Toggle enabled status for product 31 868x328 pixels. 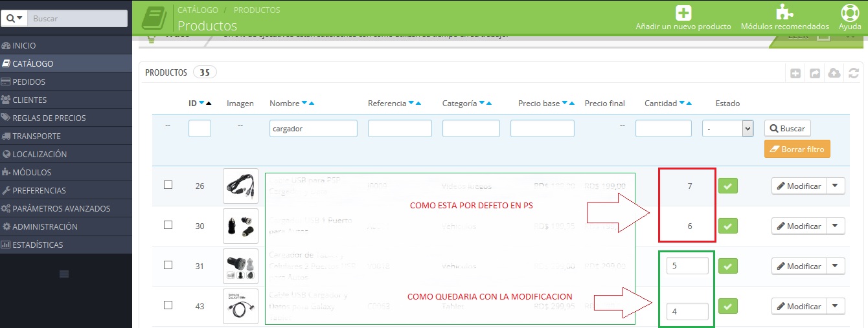coord(728,267)
